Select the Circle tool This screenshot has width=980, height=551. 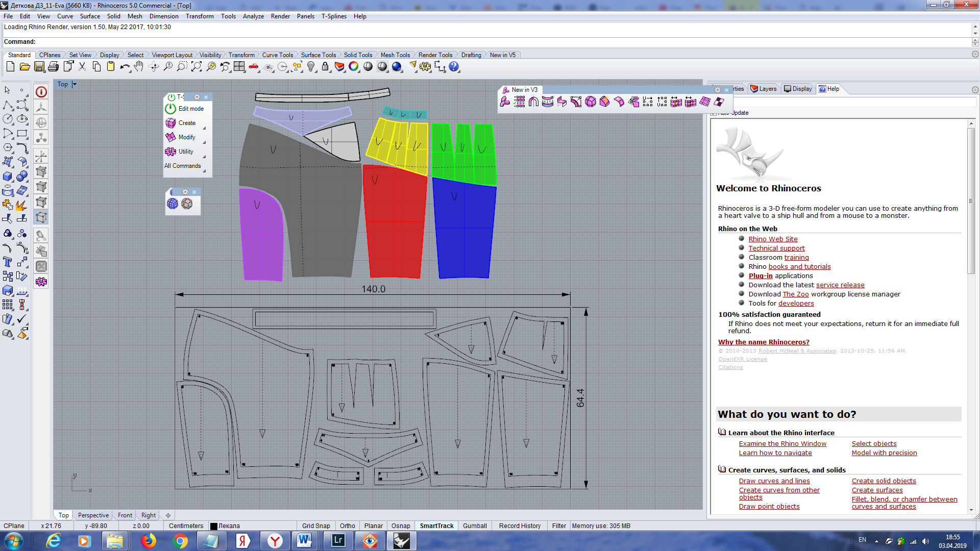pos(8,119)
